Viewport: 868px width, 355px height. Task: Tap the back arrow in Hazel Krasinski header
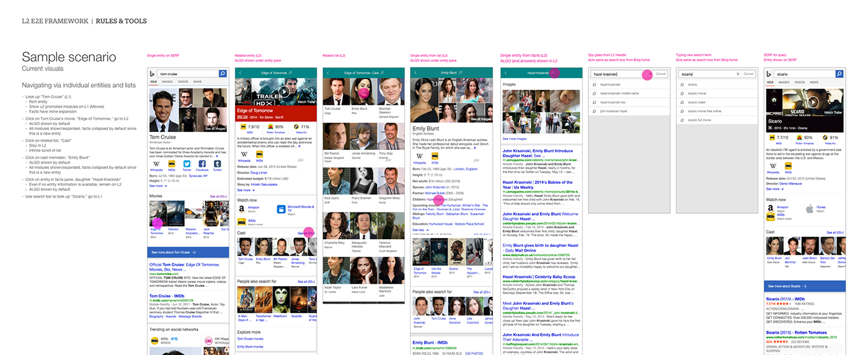click(506, 73)
